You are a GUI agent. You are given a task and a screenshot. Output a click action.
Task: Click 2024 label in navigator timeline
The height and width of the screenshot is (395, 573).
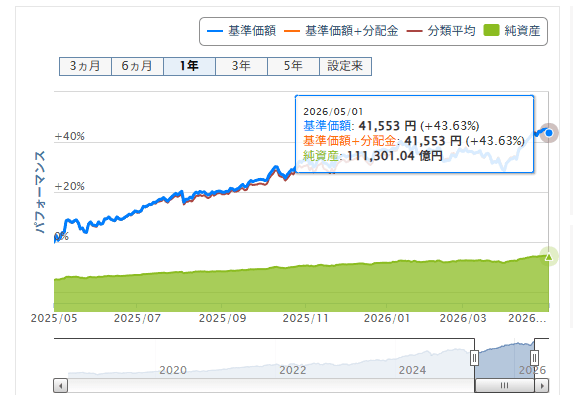click(412, 370)
